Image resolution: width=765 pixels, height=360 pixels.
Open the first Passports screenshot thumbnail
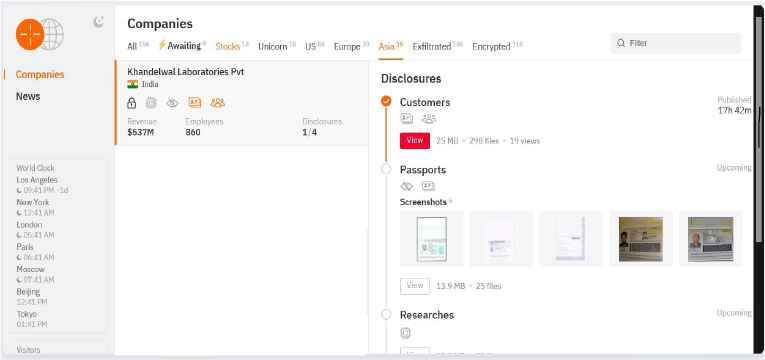[432, 239]
